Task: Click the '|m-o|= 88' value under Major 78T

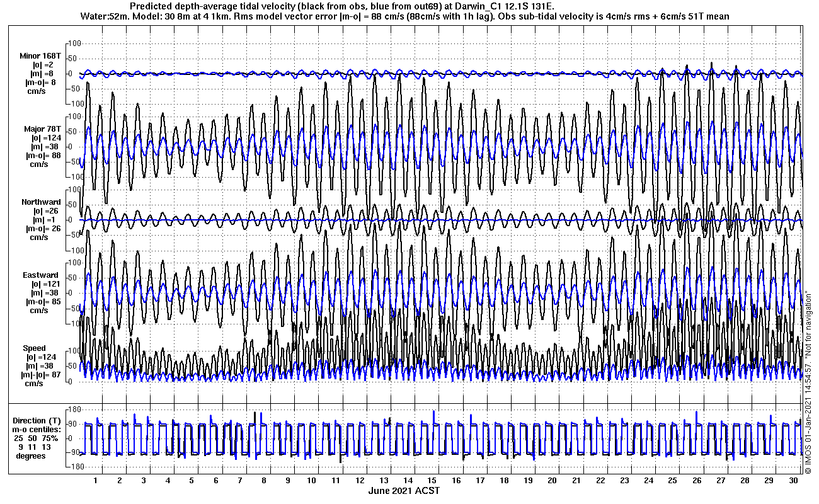Action: tap(43, 156)
